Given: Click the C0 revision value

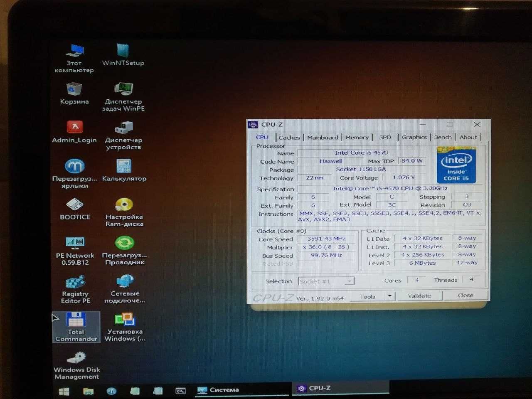Looking at the screenshot, I should [467, 205].
